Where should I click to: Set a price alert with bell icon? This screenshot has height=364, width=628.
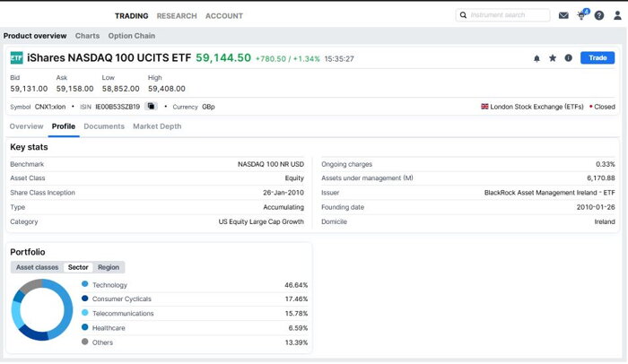tap(536, 58)
